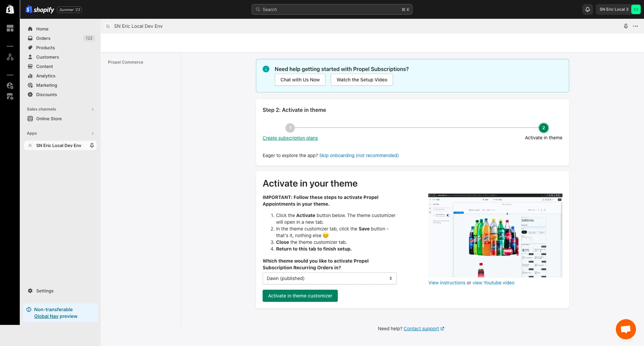Click the S3 account avatar
The width and height of the screenshot is (644, 346).
pos(636,9)
